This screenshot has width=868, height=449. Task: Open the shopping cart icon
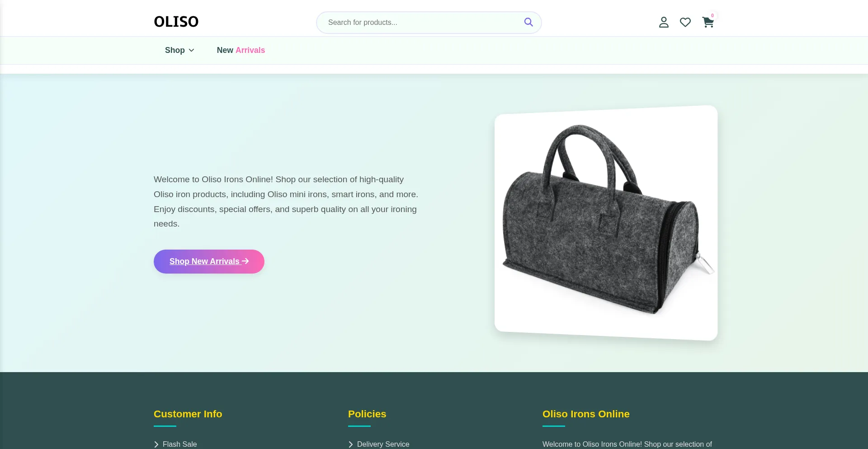click(x=708, y=22)
